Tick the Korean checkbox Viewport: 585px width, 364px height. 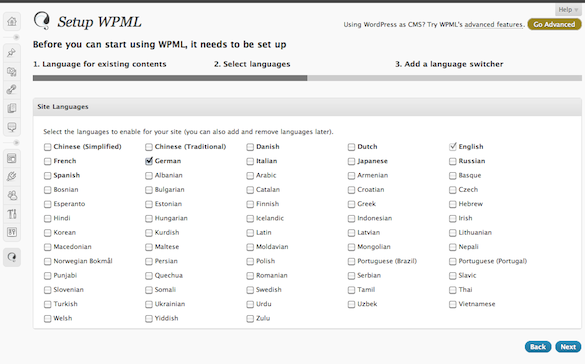point(47,233)
